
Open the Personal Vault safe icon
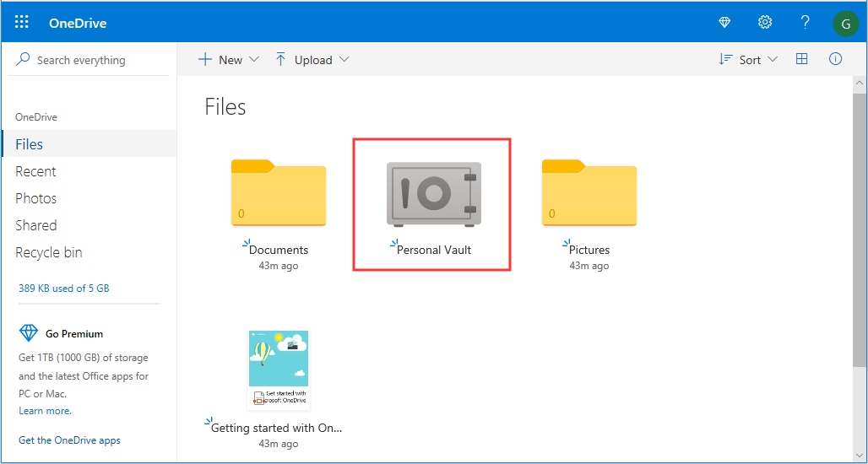(x=433, y=194)
